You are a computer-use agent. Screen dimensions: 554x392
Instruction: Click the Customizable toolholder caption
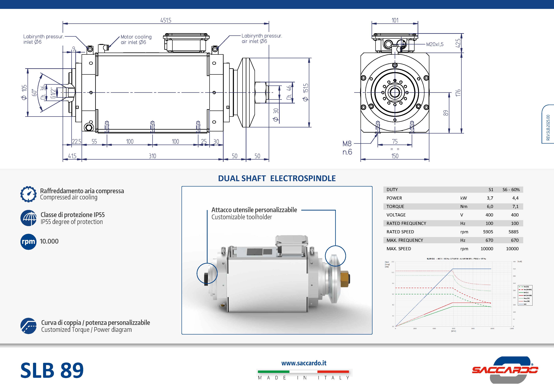[x=242, y=217]
